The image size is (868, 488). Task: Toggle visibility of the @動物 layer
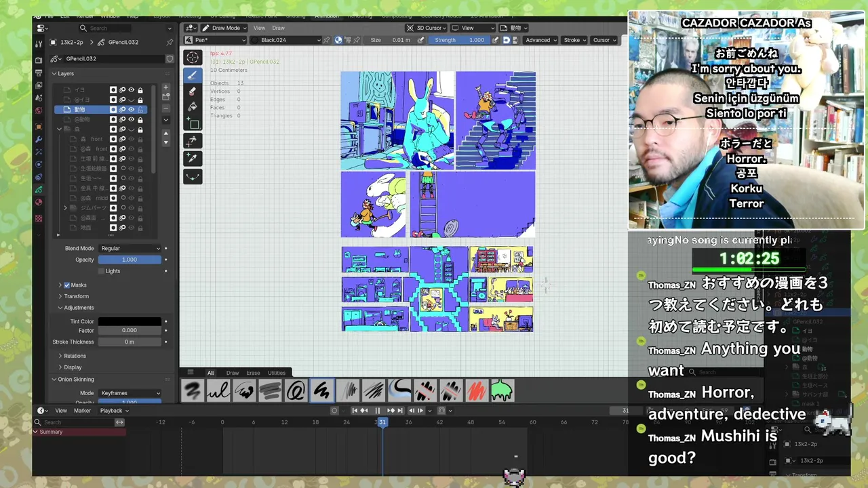(x=132, y=119)
